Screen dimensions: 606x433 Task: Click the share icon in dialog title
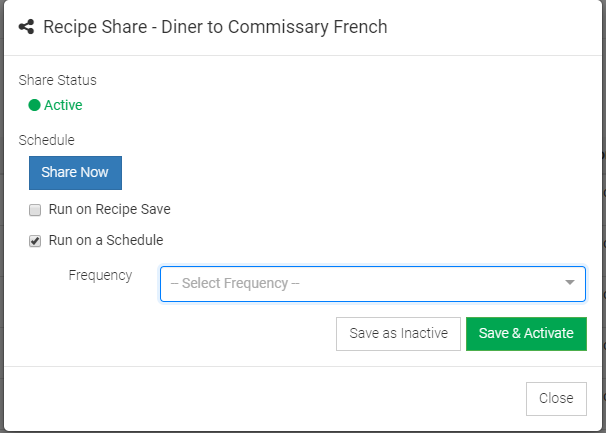pyautogui.click(x=27, y=27)
